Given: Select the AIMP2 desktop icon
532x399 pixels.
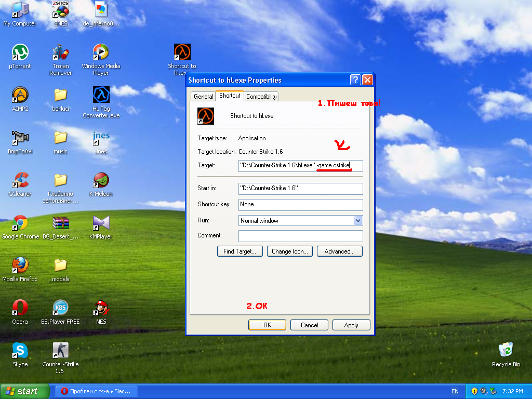Looking at the screenshot, I should click(20, 99).
